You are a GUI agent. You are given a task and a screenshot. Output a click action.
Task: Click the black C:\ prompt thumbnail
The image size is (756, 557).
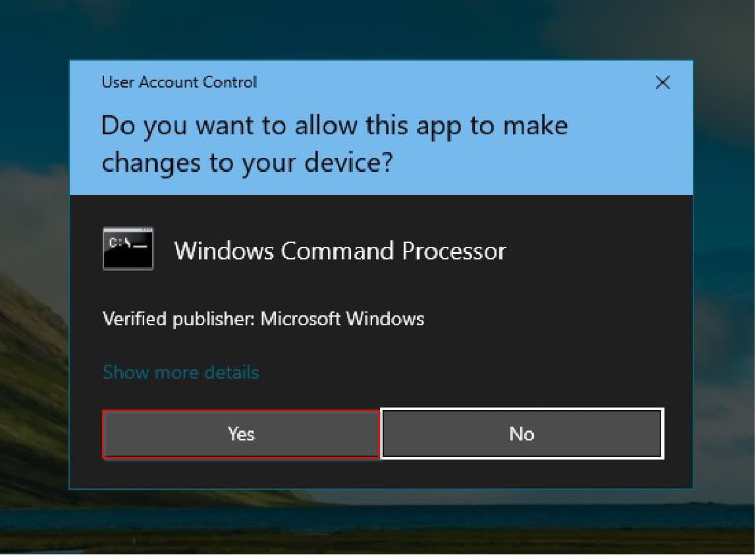pos(128,249)
